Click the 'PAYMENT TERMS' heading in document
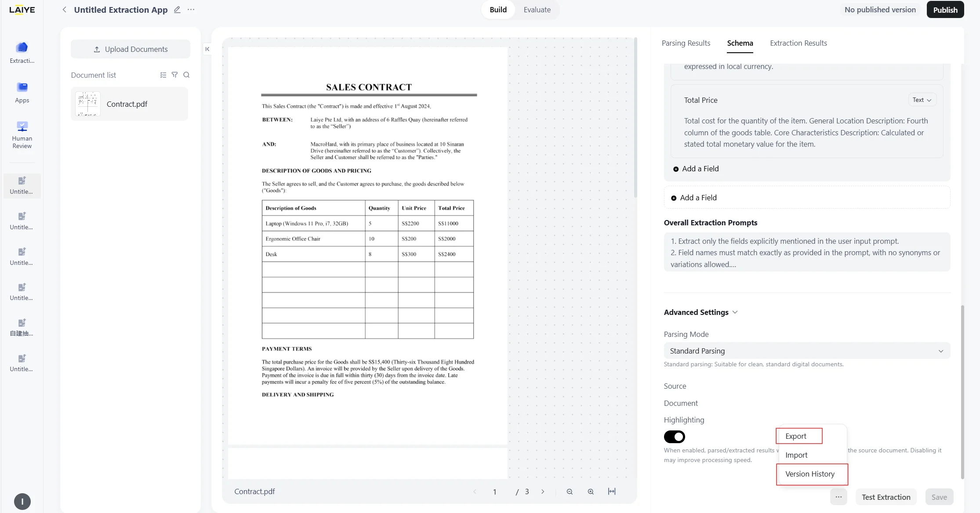The image size is (980, 513). (287, 349)
